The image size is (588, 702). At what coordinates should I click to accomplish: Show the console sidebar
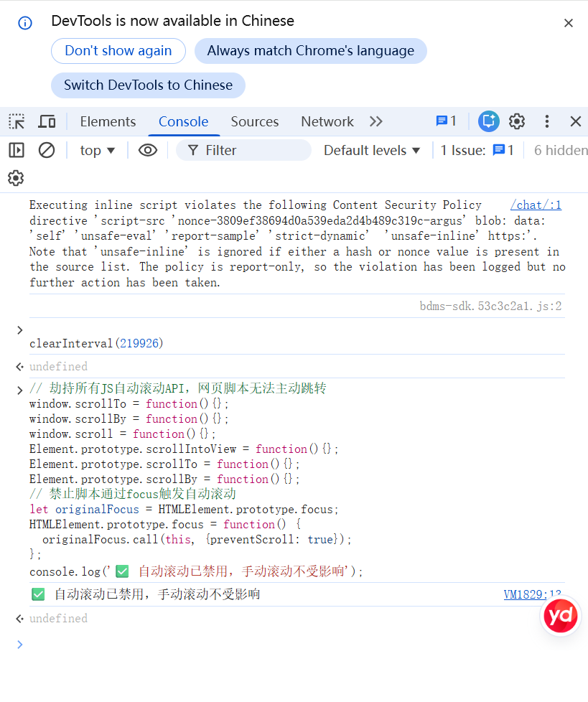(x=17, y=150)
